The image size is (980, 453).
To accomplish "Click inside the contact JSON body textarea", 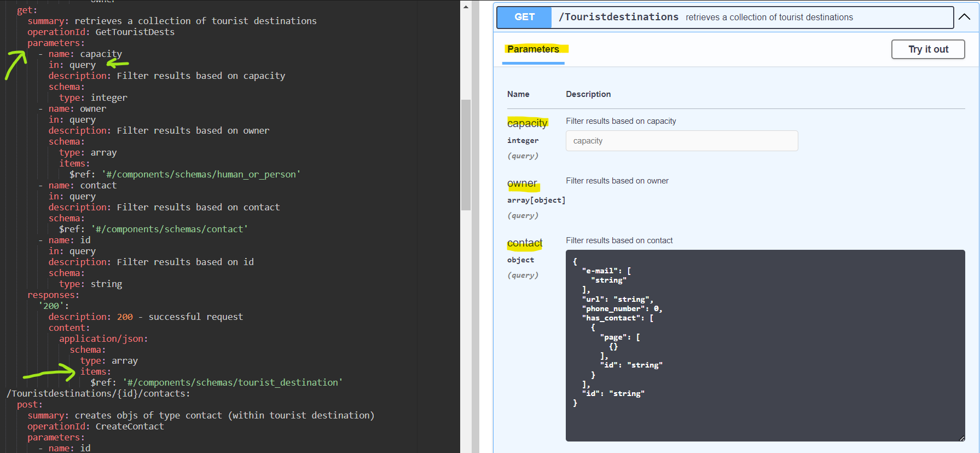I will 764,345.
